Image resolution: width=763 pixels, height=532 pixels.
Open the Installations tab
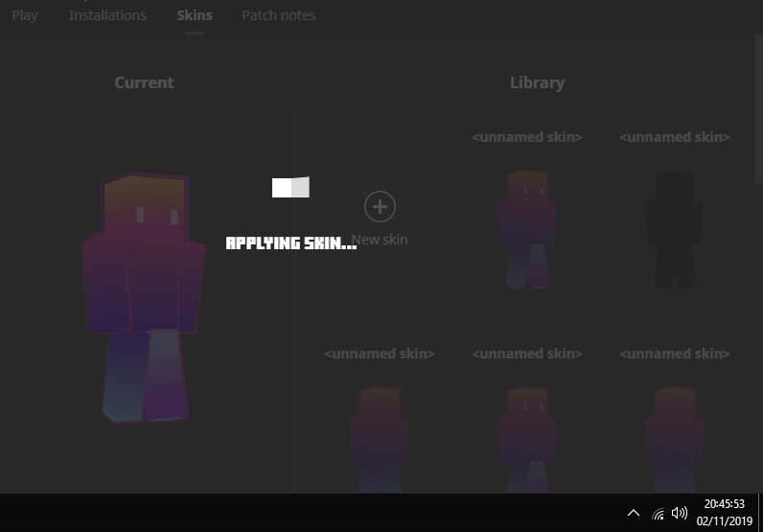(107, 15)
